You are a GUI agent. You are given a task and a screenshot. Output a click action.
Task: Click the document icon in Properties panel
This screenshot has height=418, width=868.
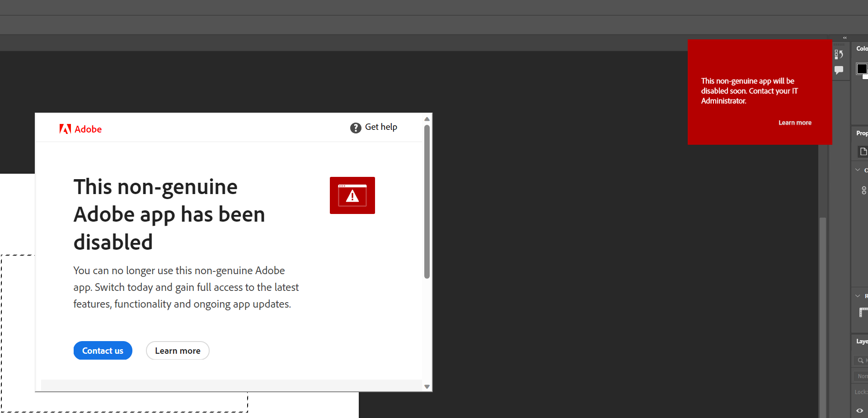pos(863,152)
